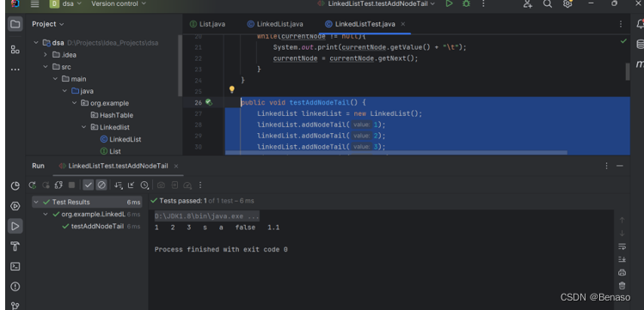Image resolution: width=644 pixels, height=310 pixels.
Task: Select LinkedList class in project tree
Action: 120,139
